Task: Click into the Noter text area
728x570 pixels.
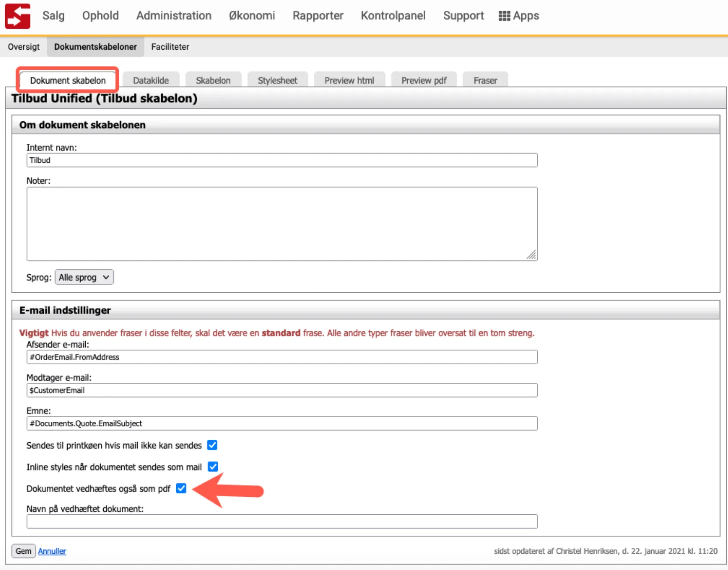Action: [282, 224]
